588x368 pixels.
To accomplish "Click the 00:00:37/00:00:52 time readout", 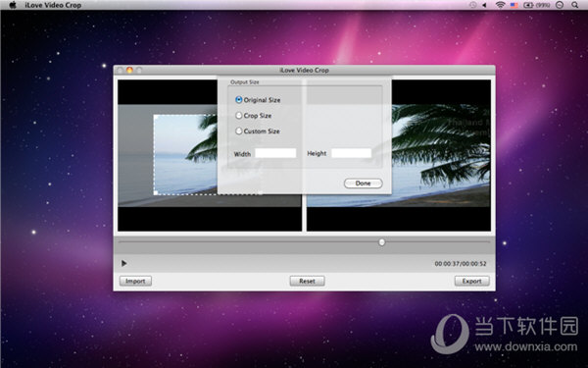I will (461, 264).
